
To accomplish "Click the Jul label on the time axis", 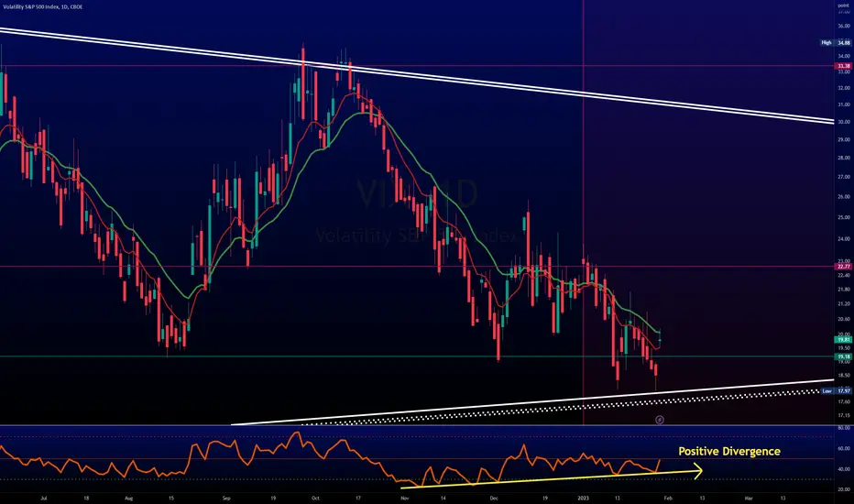I will 44,498.
